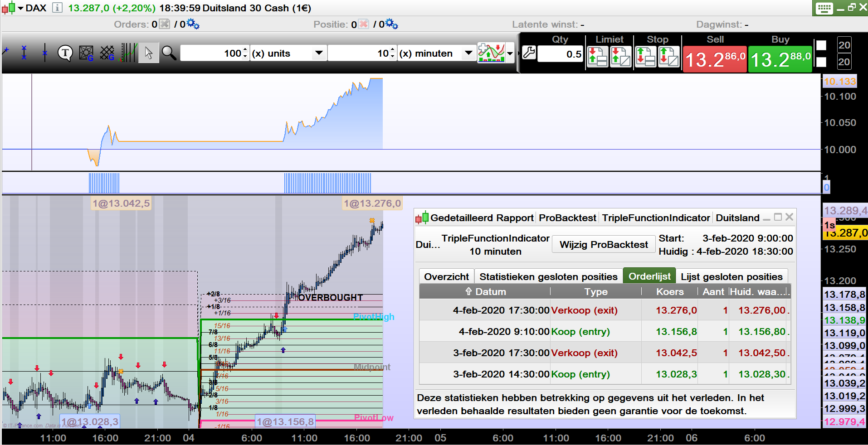Open the DAX candlestick chart menu icon
868x445 pixels.
(8, 8)
